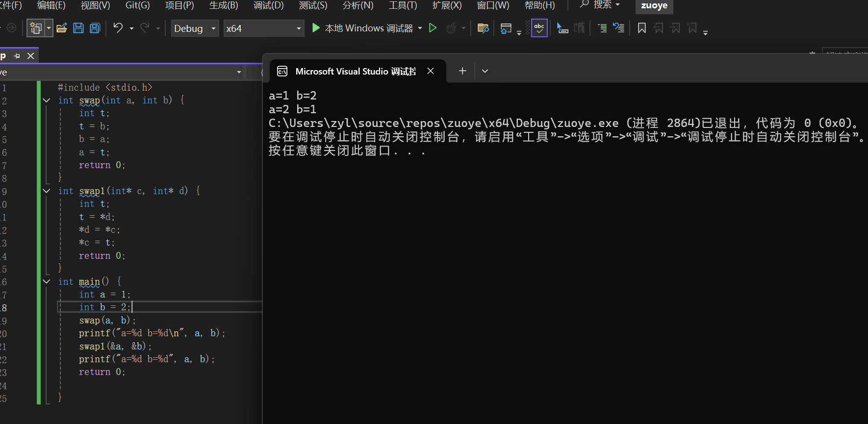Click the cursor text selection icon
The width and height of the screenshot is (868, 424).
pos(562,28)
